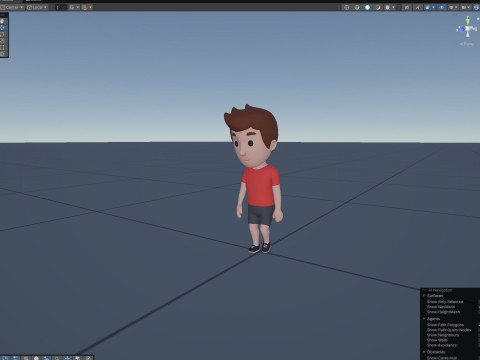Open the scene effects dropdown arrow
This screenshot has height=360, width=480.
(433, 7)
